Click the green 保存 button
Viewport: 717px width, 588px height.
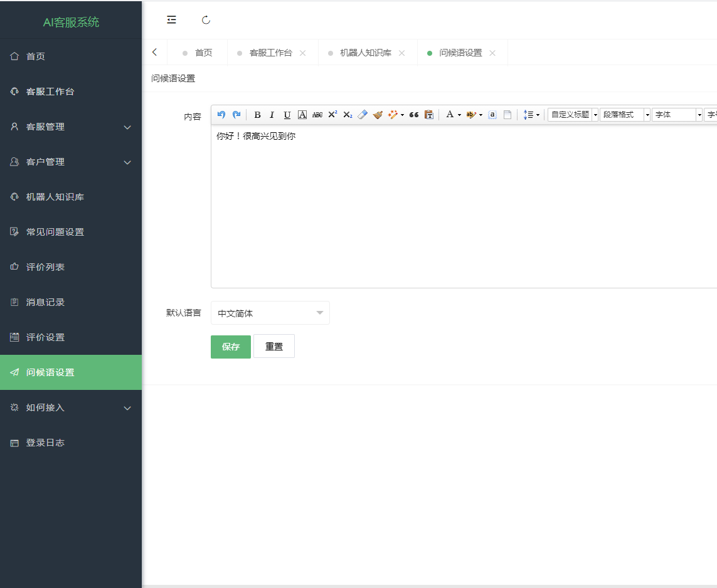tap(231, 347)
